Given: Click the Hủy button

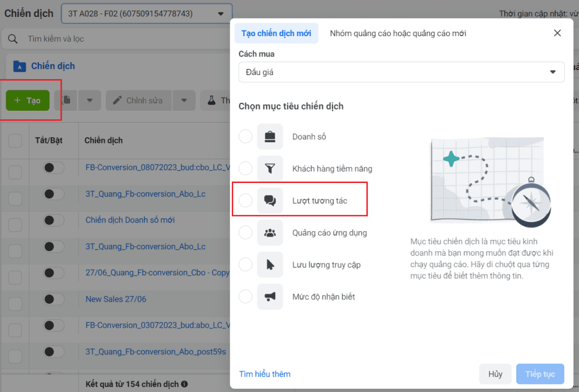Looking at the screenshot, I should [x=495, y=374].
